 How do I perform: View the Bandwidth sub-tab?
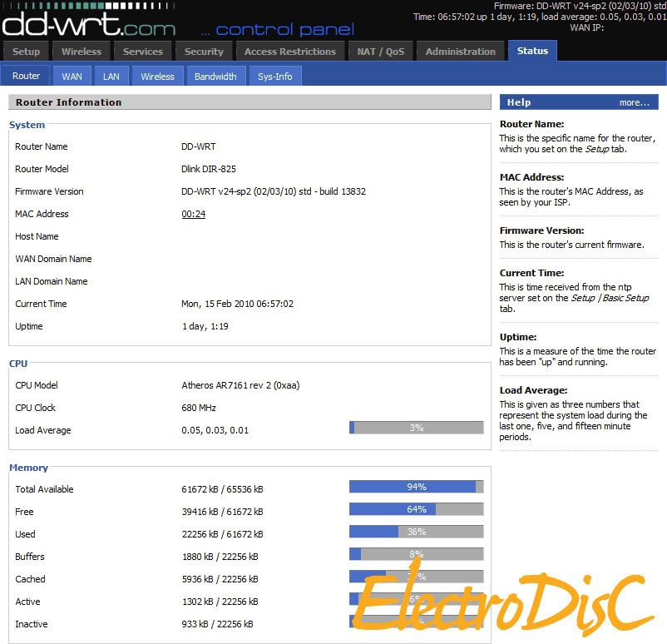pyautogui.click(x=215, y=77)
